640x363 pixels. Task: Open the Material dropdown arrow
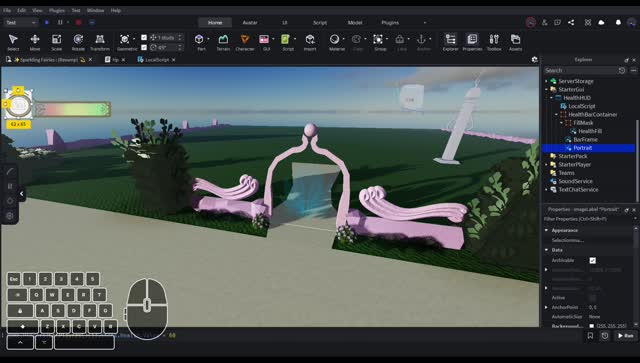(x=344, y=39)
